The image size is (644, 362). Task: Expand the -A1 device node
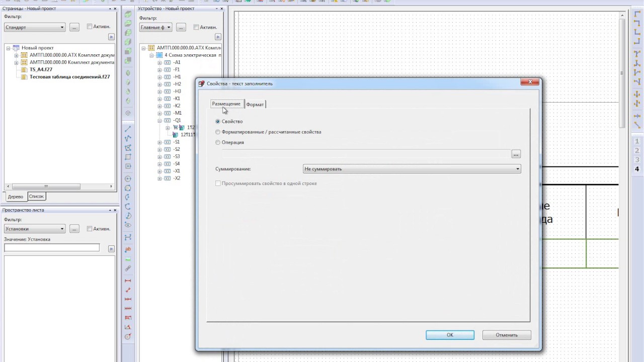coord(159,62)
